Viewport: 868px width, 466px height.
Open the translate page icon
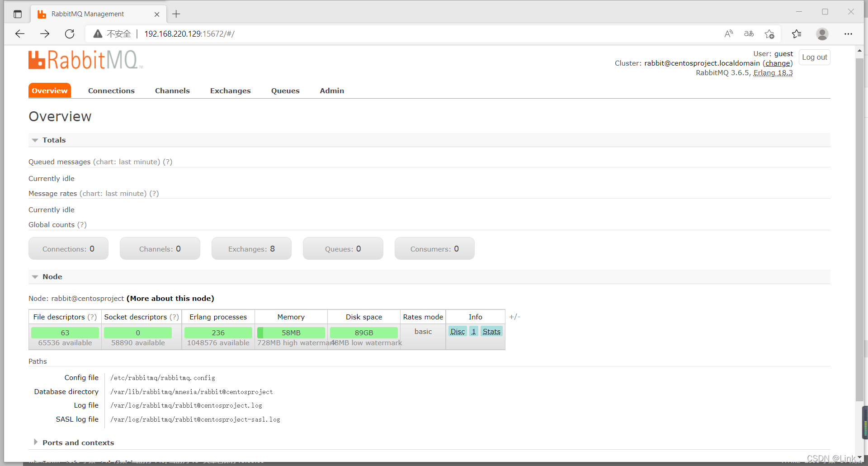coord(749,34)
